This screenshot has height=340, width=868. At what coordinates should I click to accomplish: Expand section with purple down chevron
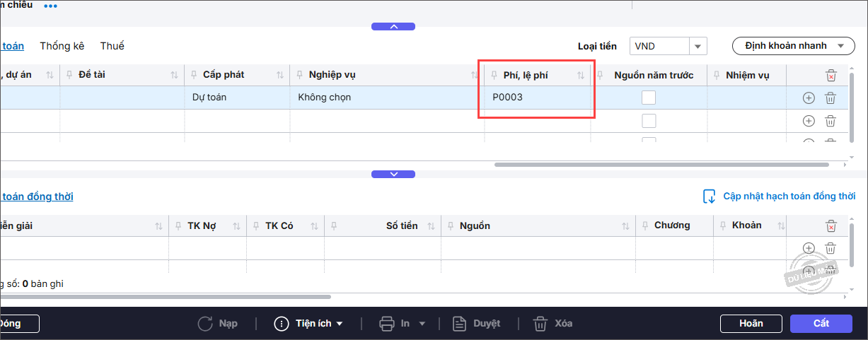pos(393,174)
